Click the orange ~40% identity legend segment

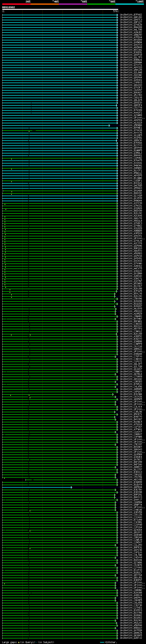point(45,4)
